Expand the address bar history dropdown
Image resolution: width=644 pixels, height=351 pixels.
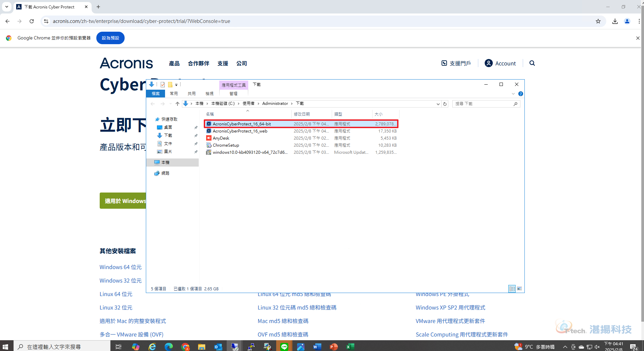[438, 104]
